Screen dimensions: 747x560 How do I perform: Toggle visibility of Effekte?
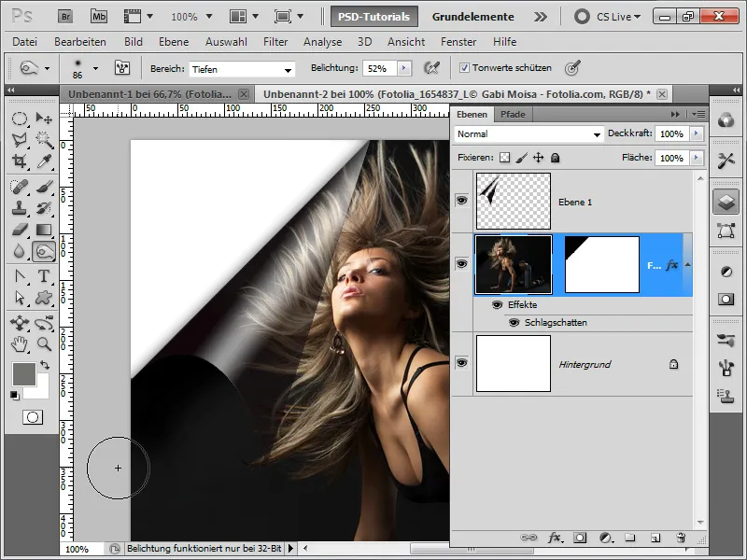[x=497, y=305]
